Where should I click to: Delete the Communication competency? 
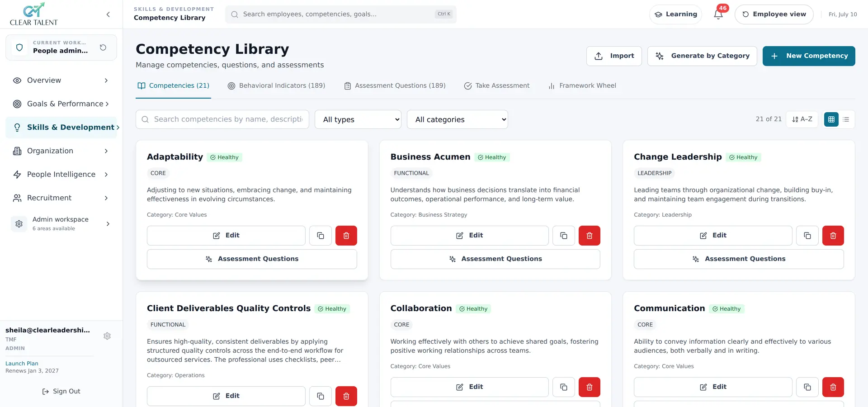pos(833,387)
